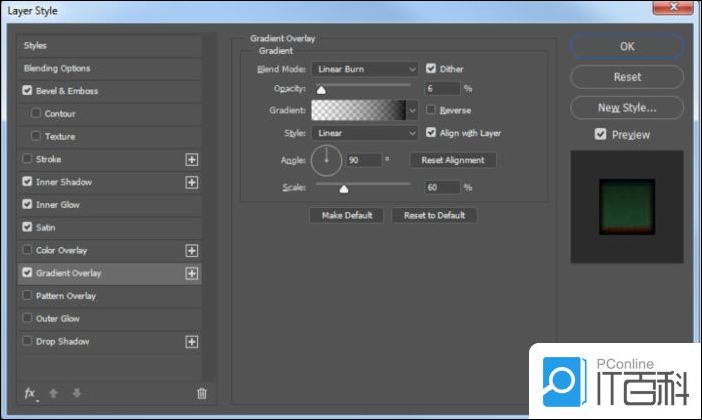Enable the Texture checkbox
The width and height of the screenshot is (702, 420).
[36, 136]
